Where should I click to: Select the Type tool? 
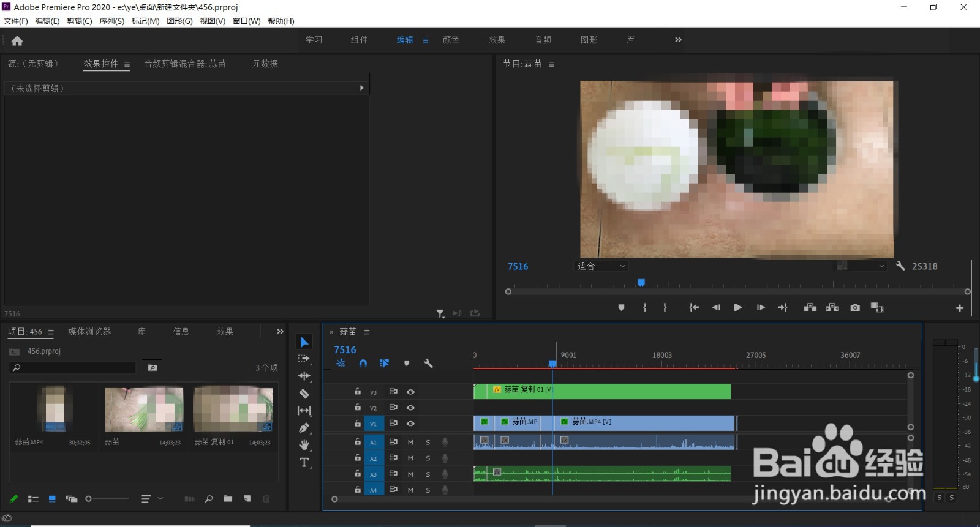coord(304,463)
